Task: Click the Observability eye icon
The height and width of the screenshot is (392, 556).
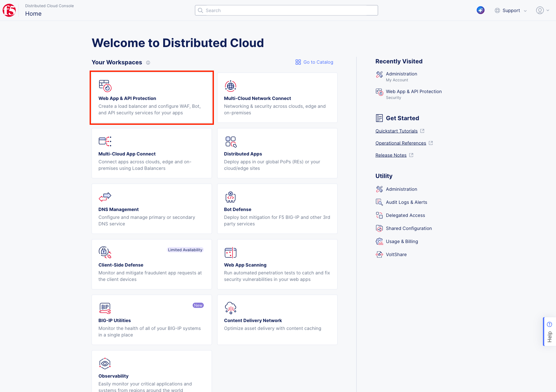Action: point(105,363)
